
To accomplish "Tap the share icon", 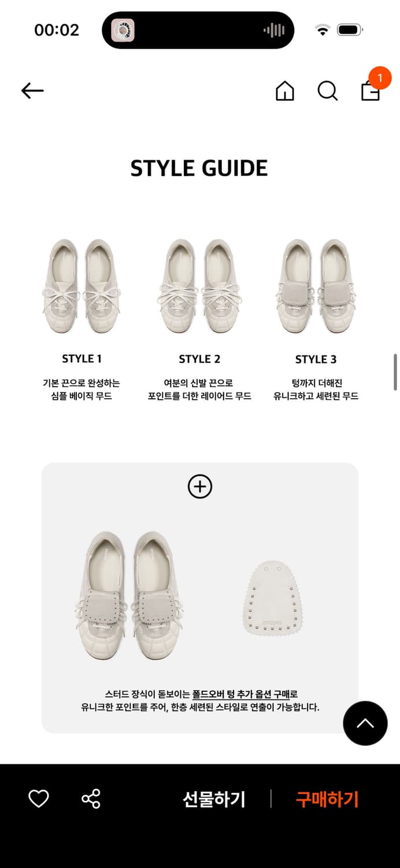I will coord(91,799).
